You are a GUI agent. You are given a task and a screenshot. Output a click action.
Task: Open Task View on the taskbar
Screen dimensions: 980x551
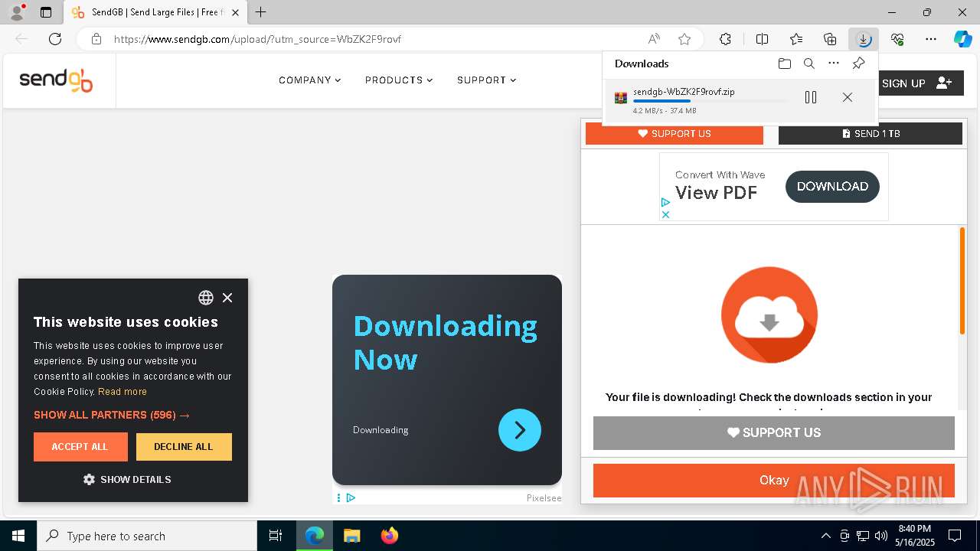[276, 536]
